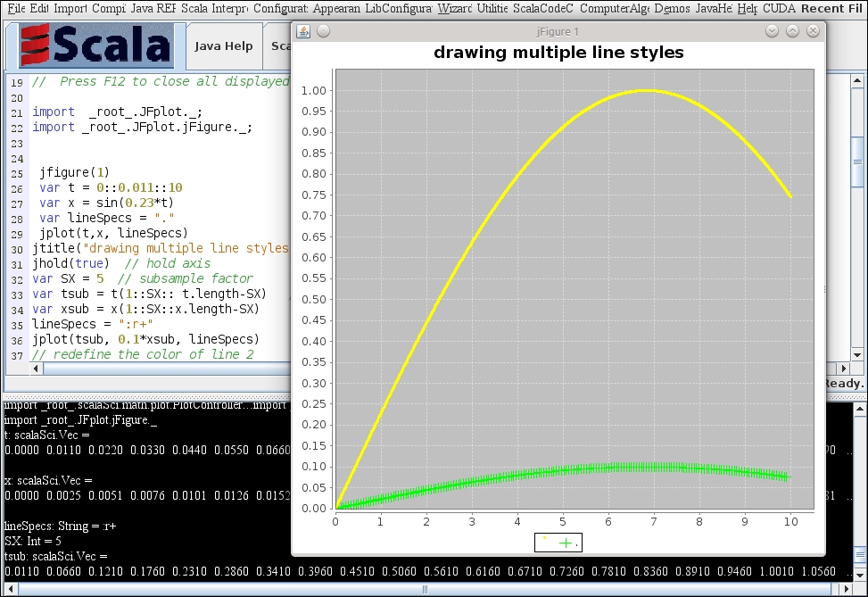Place cursor on code line jhold(true)
The width and height of the screenshot is (868, 597).
pyautogui.click(x=70, y=263)
